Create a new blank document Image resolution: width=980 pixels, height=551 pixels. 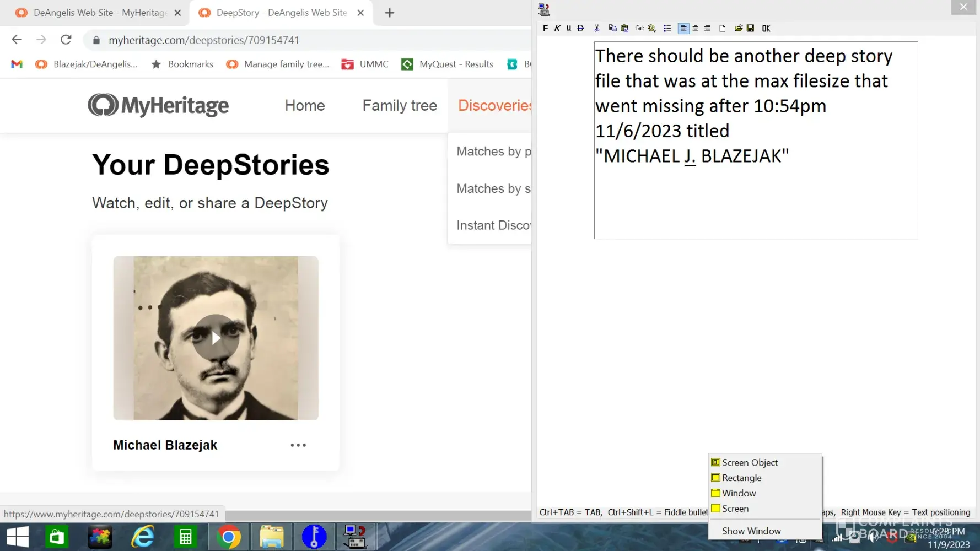722,28
